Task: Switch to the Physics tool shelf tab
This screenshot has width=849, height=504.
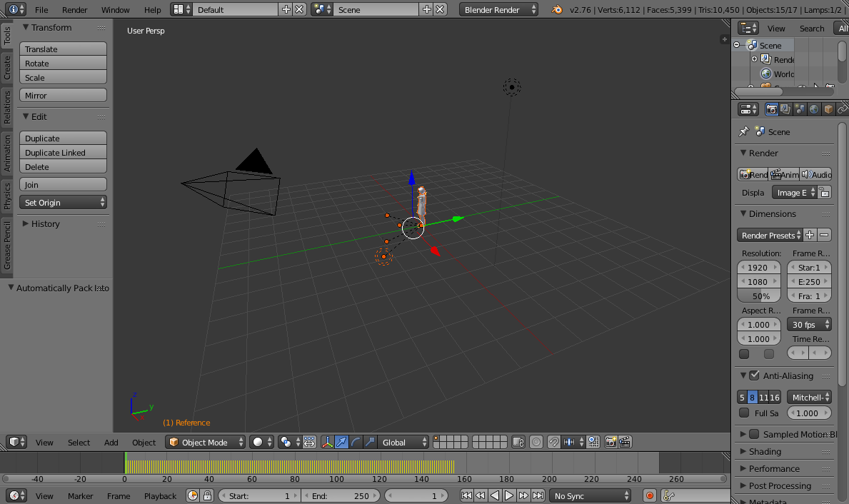Action: (x=6, y=195)
